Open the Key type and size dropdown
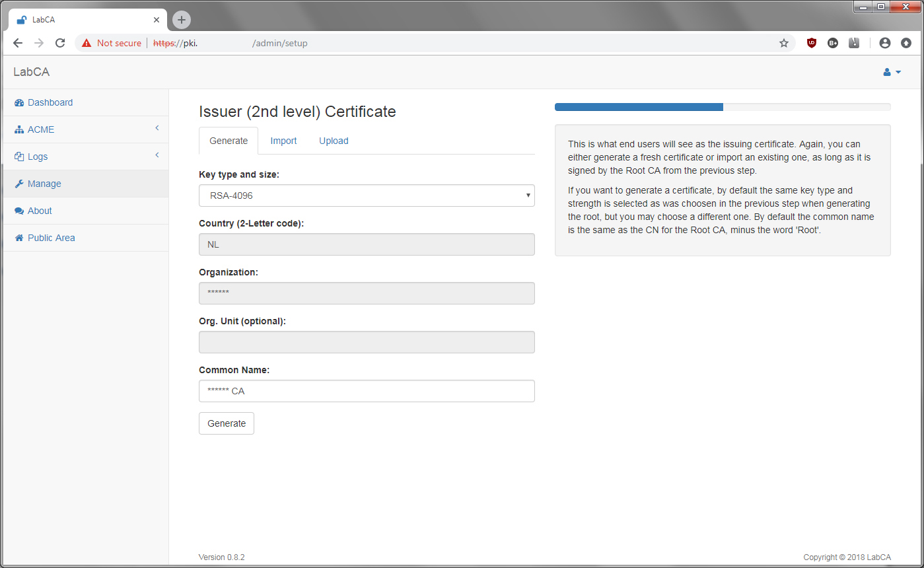The width and height of the screenshot is (924, 568). pos(367,195)
